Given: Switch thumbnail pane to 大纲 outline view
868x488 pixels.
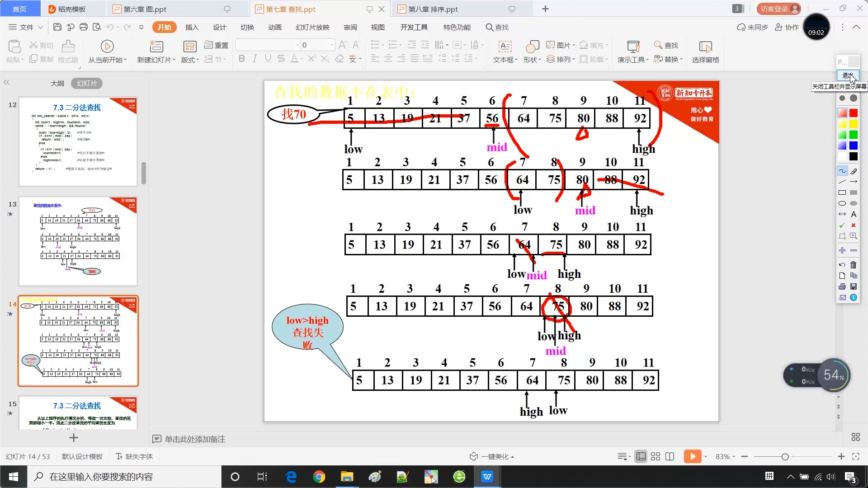Looking at the screenshot, I should [x=57, y=84].
